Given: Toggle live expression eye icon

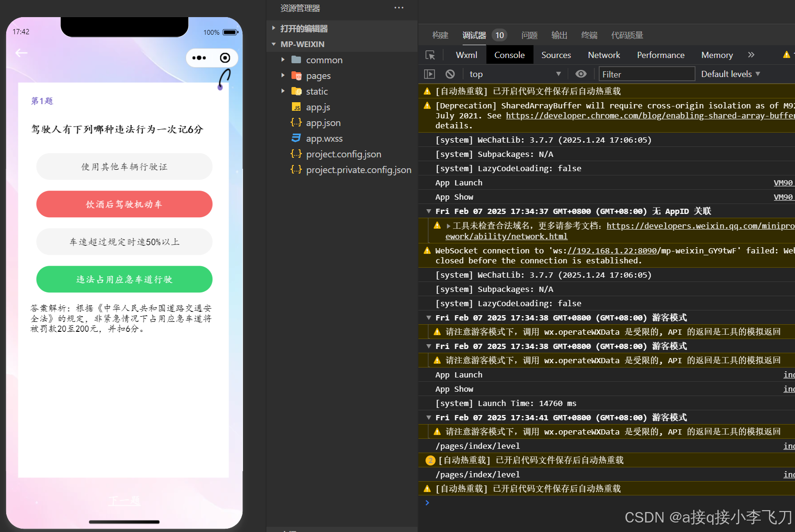Looking at the screenshot, I should [x=581, y=74].
